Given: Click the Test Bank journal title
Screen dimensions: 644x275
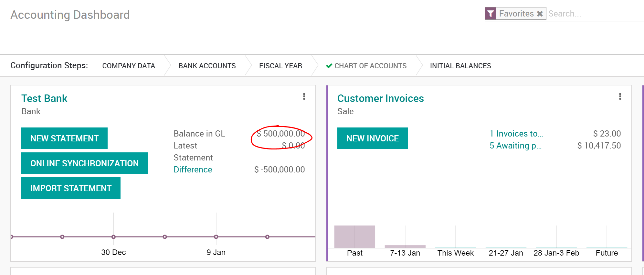Looking at the screenshot, I should click(x=44, y=98).
